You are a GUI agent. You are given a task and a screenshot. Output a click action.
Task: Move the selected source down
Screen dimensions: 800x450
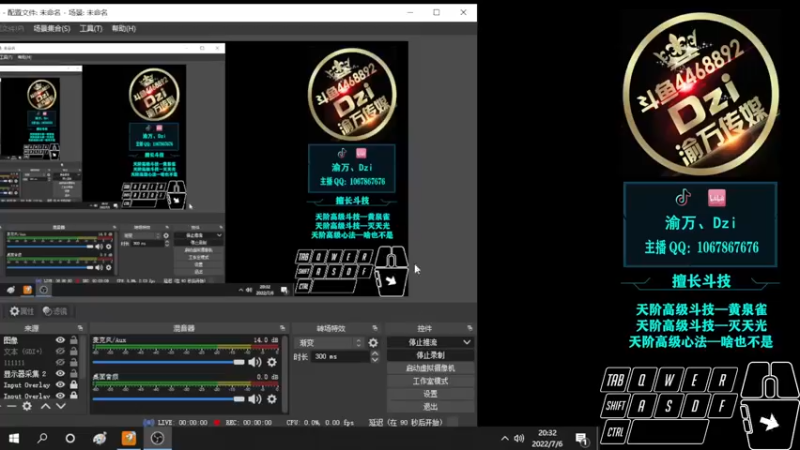pos(61,406)
